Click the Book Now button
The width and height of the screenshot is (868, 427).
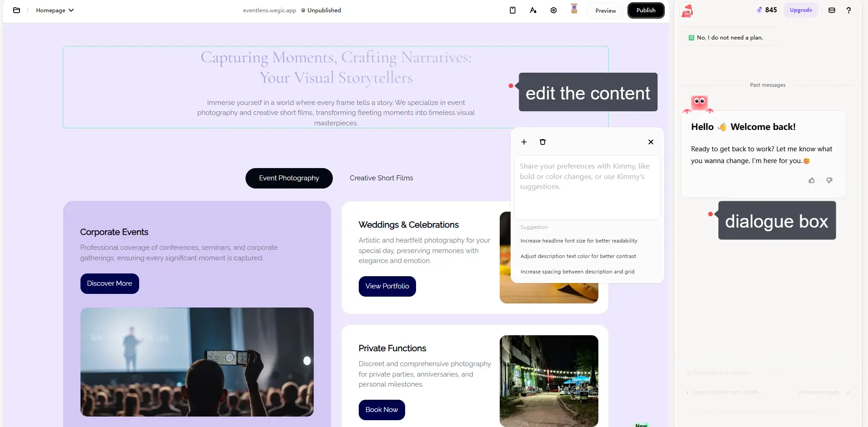coord(382,410)
